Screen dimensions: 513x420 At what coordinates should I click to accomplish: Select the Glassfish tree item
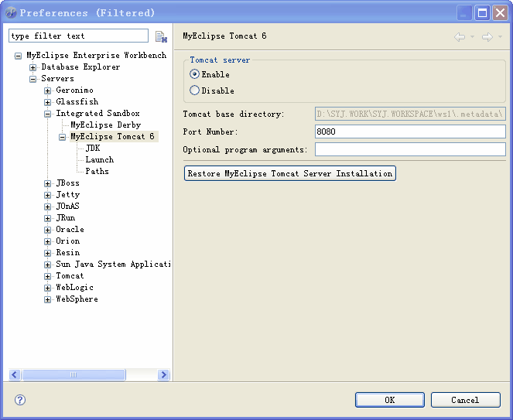tap(77, 102)
